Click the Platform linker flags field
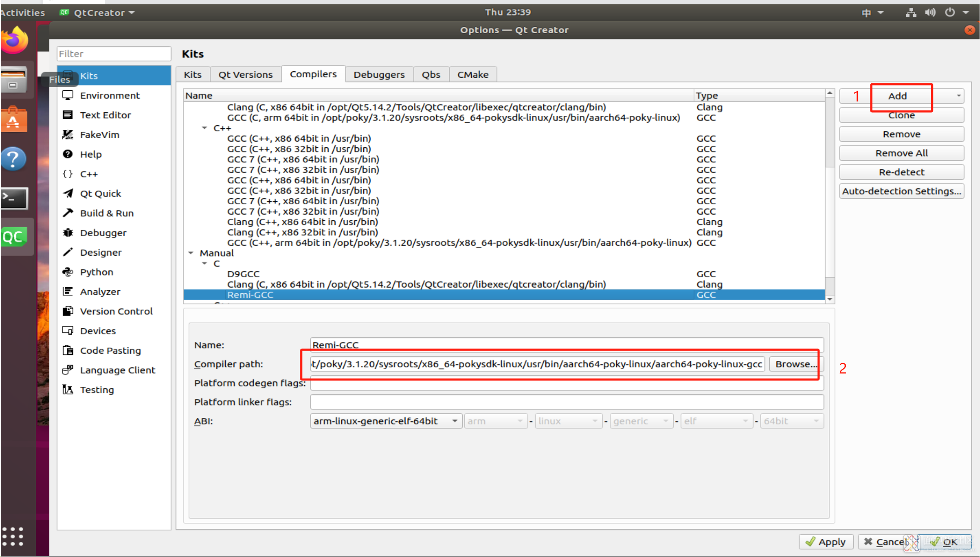This screenshot has height=557, width=980. [567, 402]
